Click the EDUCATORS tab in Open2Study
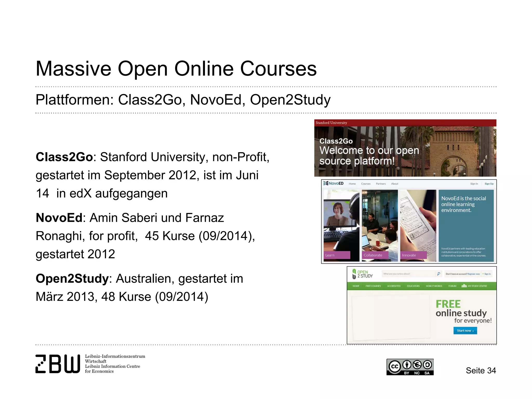The image size is (532, 399). coord(413,286)
